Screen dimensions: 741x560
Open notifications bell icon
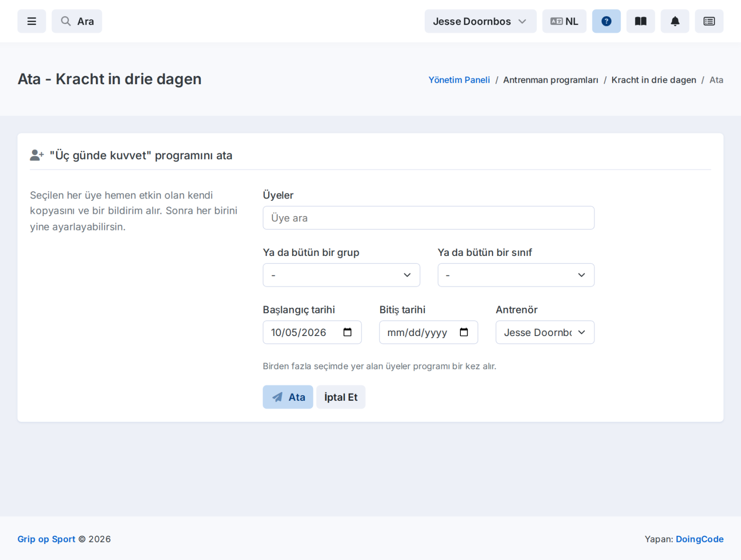(675, 21)
